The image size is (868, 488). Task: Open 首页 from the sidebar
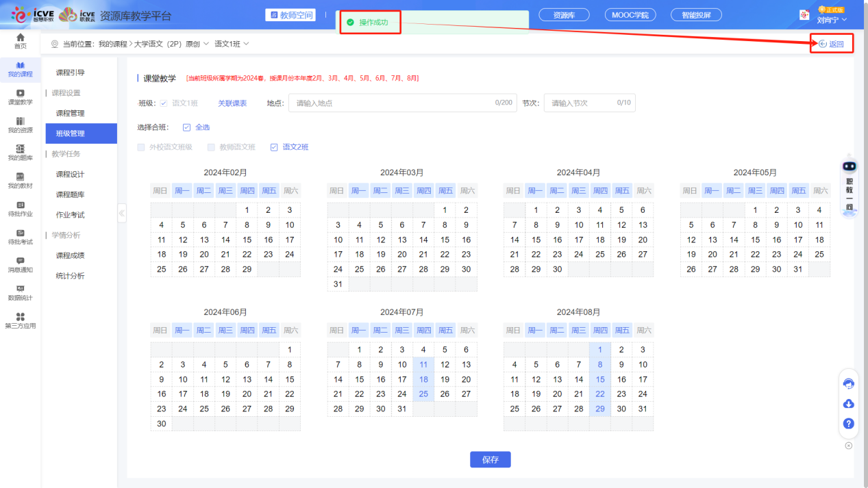point(19,42)
